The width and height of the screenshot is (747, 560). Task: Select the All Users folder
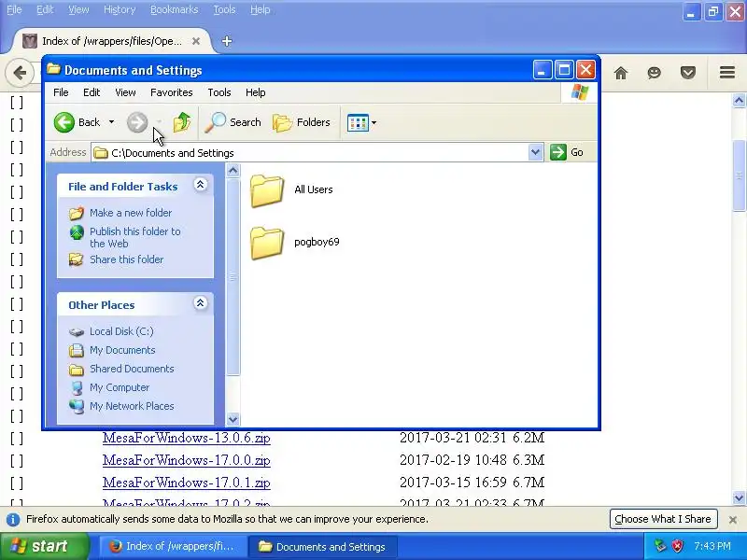[291, 189]
